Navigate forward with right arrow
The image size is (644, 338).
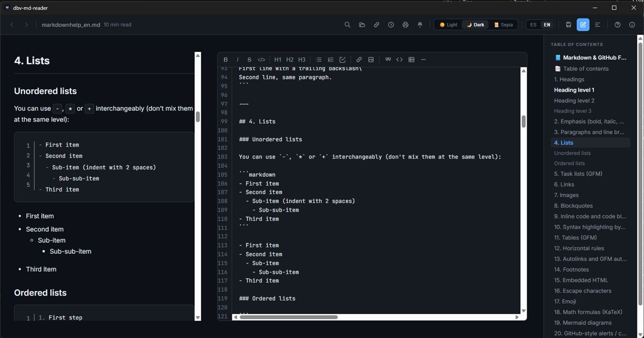26,25
